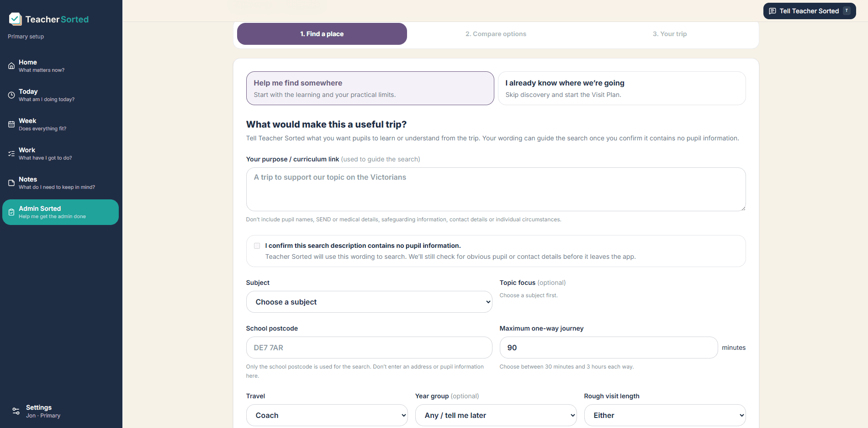
Task: Expand the Rough visit length dropdown
Action: click(665, 415)
